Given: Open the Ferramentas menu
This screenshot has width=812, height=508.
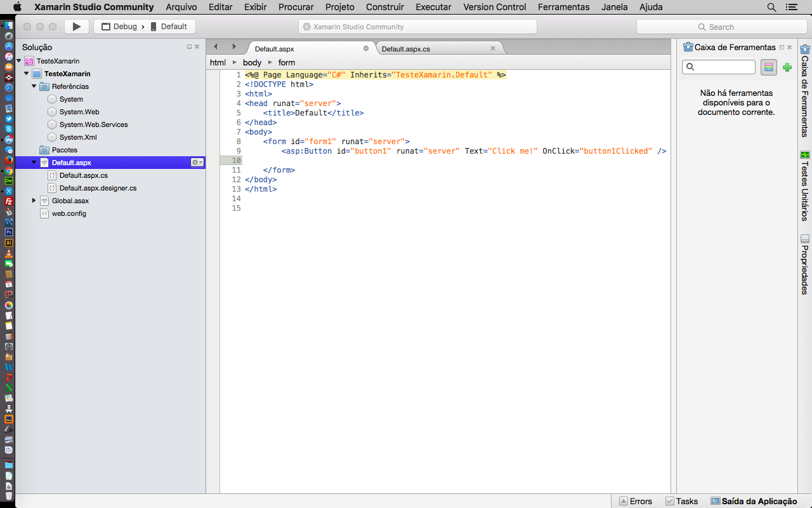Looking at the screenshot, I should coord(564,7).
